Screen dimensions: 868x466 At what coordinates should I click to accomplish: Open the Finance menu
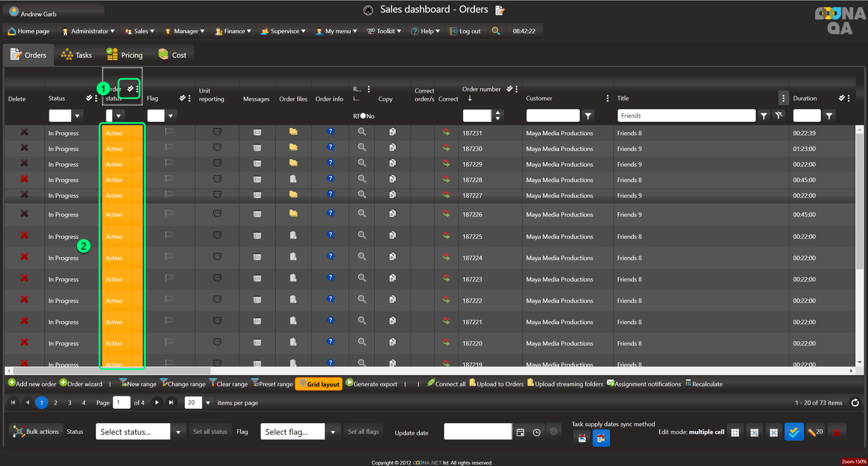click(234, 31)
